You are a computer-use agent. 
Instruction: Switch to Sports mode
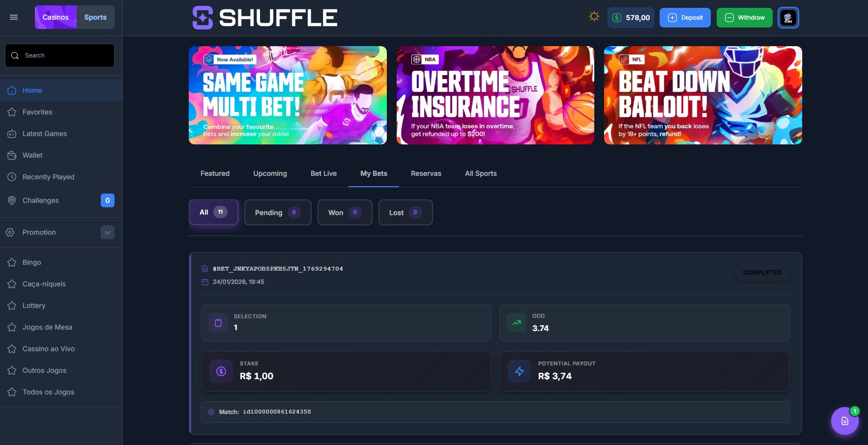click(95, 17)
